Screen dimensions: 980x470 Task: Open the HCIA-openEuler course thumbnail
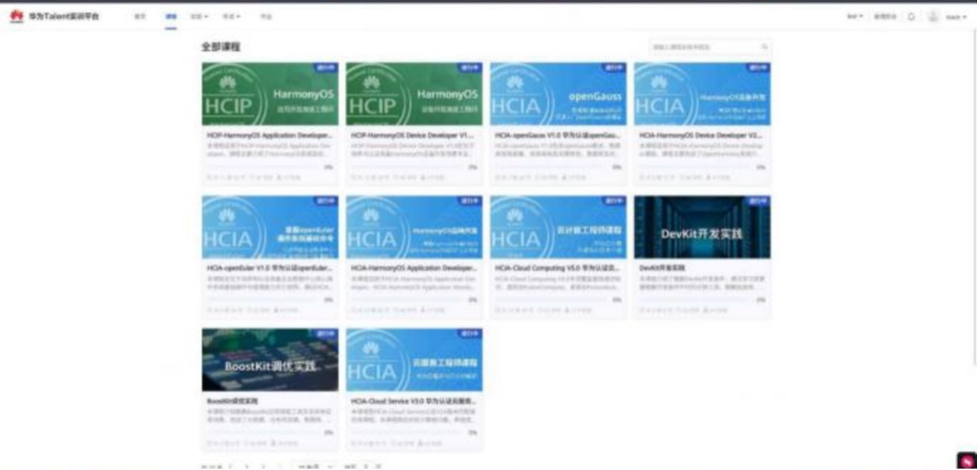(270, 226)
